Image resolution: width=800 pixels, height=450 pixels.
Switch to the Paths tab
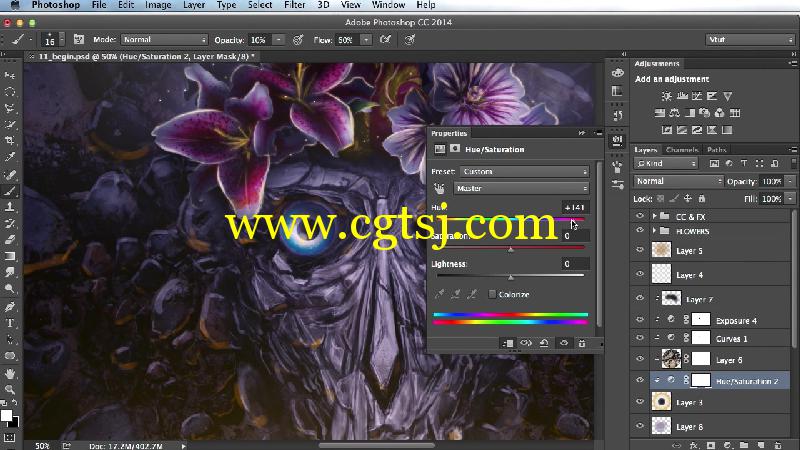[716, 149]
